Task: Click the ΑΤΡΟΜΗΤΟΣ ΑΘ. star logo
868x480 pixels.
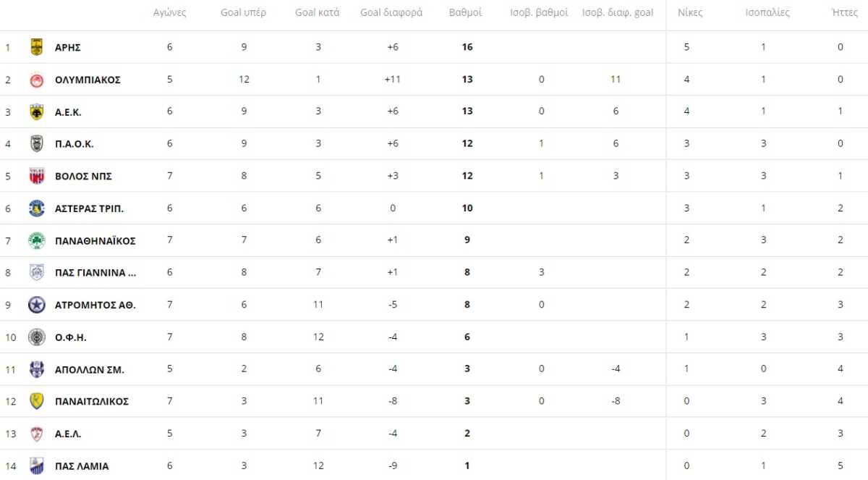Action: pos(36,305)
